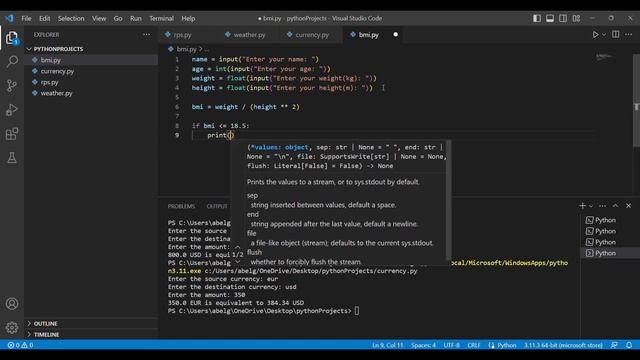Open Customize Layout icon
The height and width of the screenshot is (360, 640).
(x=576, y=18)
